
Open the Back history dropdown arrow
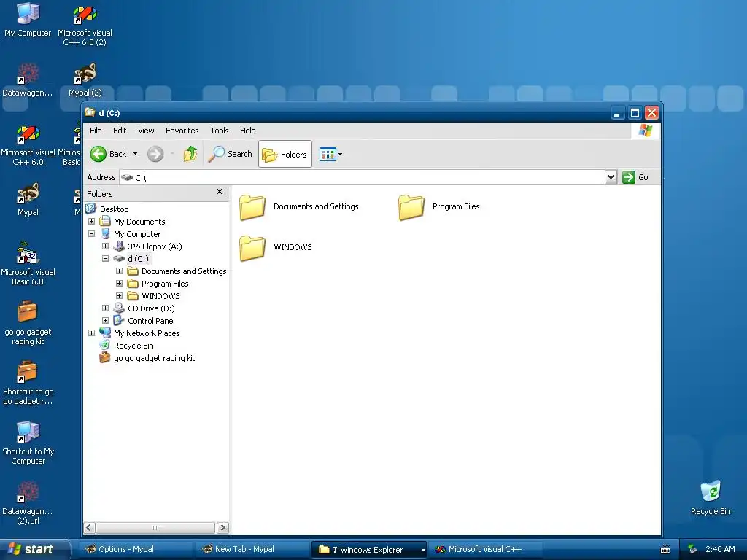point(135,154)
